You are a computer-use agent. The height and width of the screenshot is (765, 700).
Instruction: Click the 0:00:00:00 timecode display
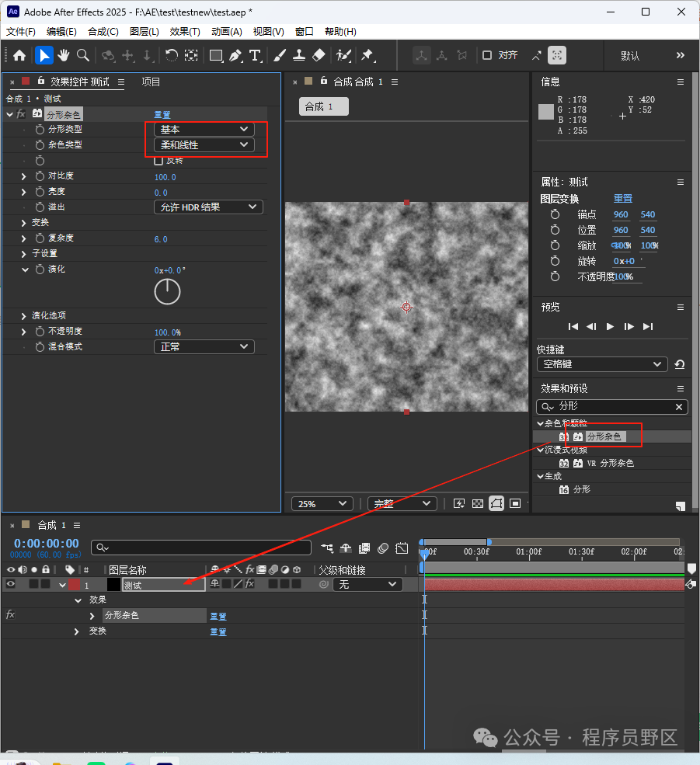(47, 543)
